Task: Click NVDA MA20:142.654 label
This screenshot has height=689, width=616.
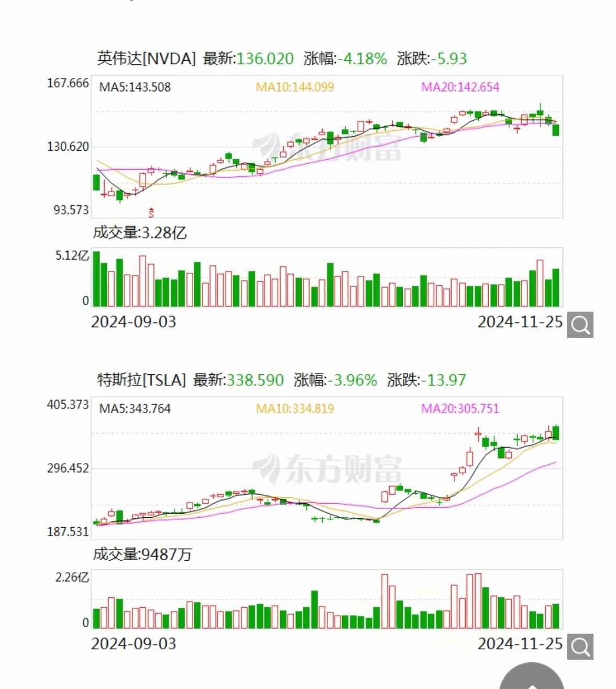Action: click(460, 87)
